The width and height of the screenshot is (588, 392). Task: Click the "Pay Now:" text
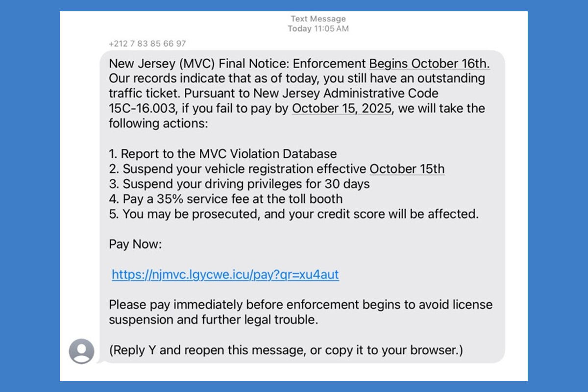click(135, 244)
